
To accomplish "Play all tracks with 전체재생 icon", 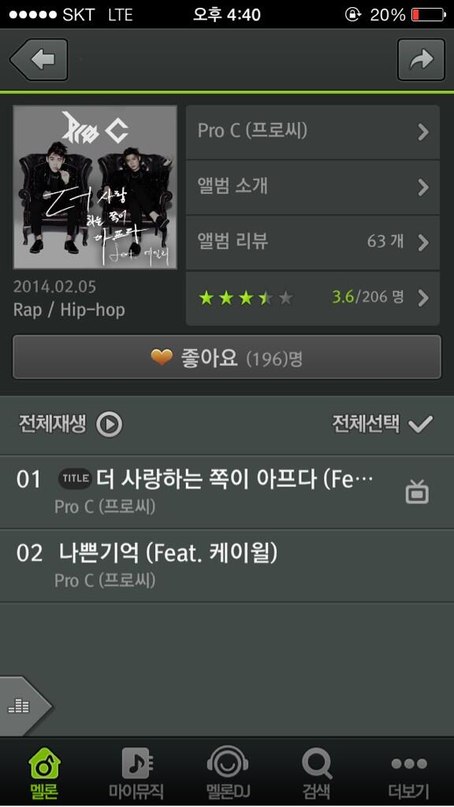I will [110, 425].
